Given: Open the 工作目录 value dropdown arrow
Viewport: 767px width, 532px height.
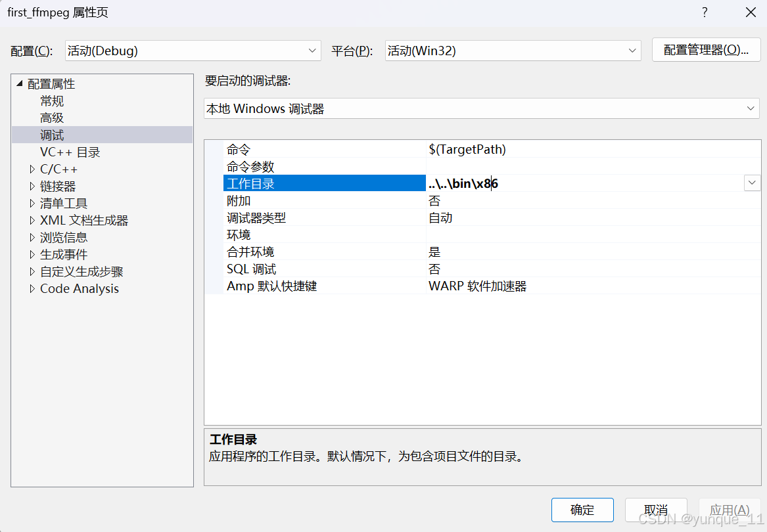Looking at the screenshot, I should (x=752, y=183).
